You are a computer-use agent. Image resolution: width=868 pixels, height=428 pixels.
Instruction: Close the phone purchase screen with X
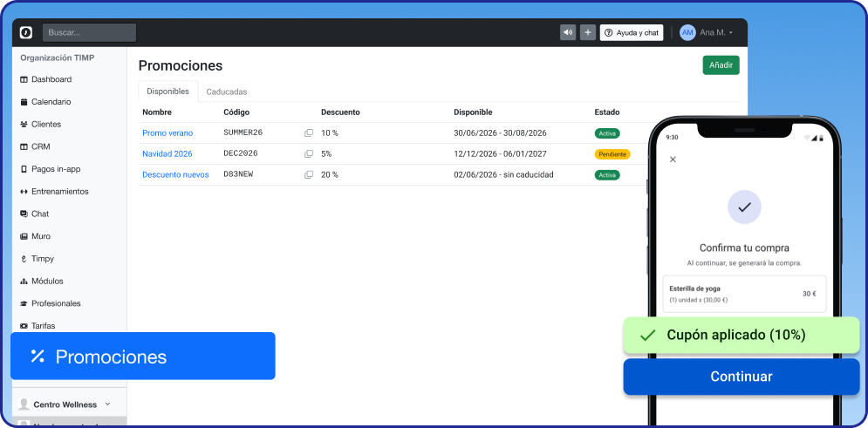(x=673, y=160)
